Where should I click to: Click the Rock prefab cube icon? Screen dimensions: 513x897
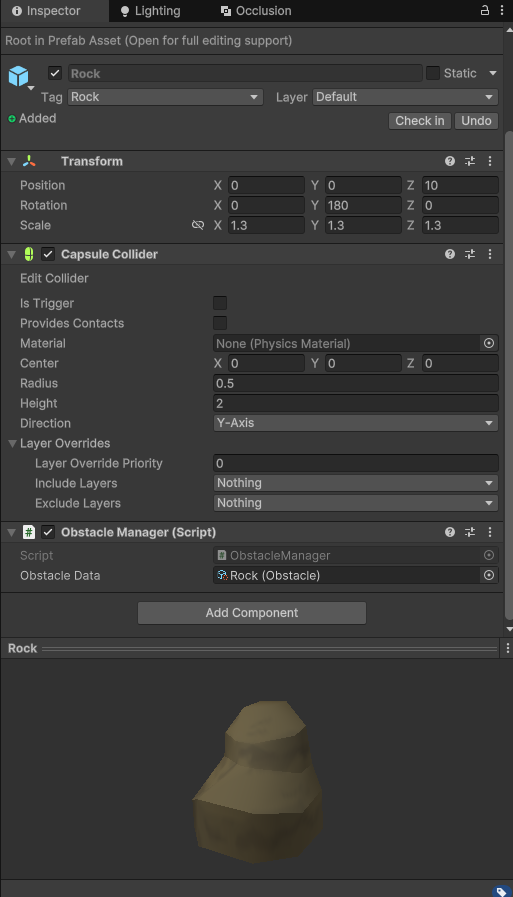coord(18,76)
